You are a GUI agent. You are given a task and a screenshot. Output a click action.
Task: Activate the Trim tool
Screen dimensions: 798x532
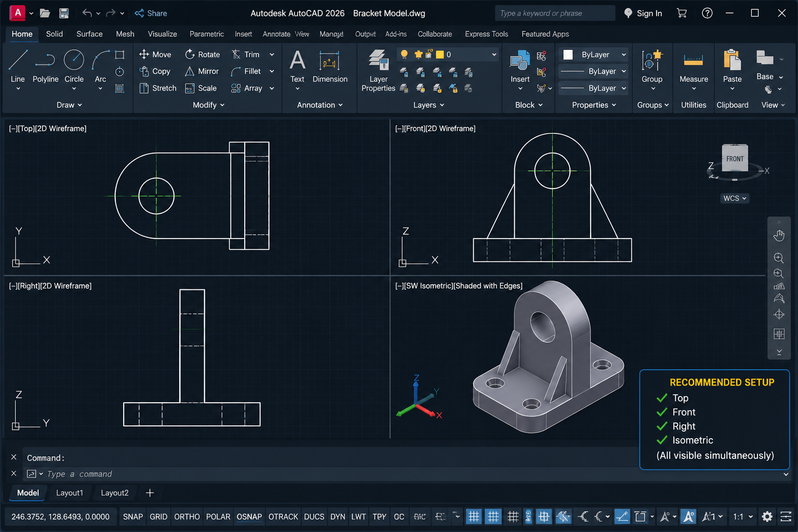pos(245,54)
